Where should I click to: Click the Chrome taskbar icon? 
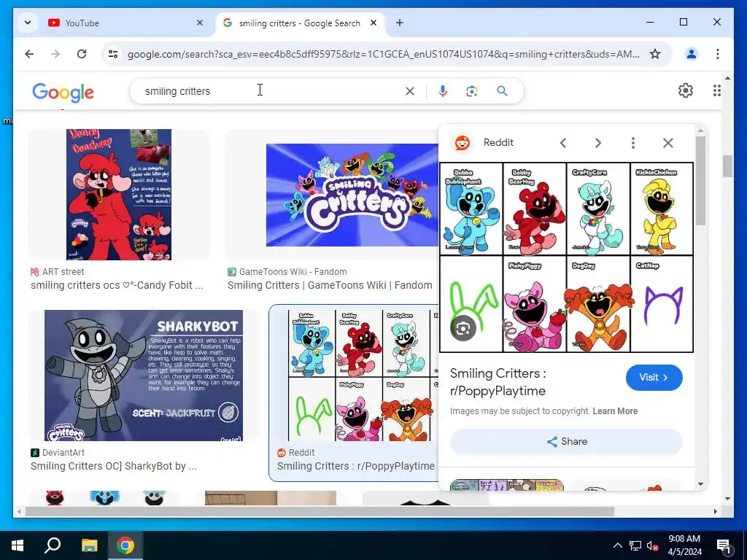click(x=125, y=545)
